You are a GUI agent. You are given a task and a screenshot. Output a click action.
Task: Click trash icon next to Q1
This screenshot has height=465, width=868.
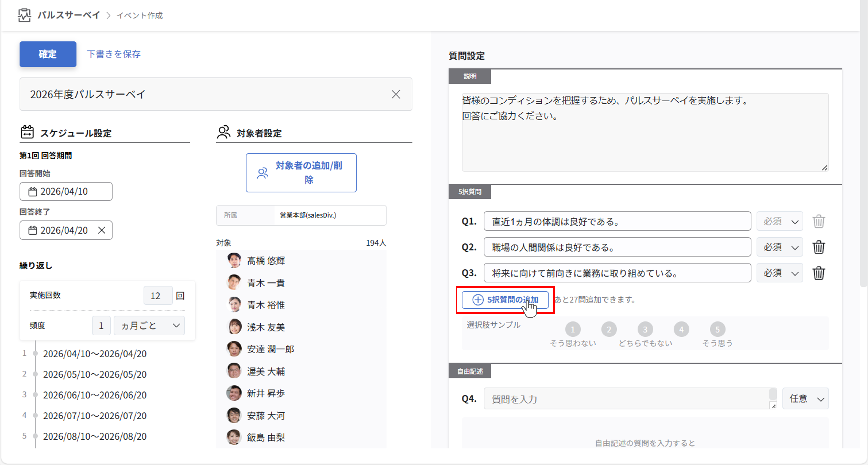pyautogui.click(x=818, y=222)
